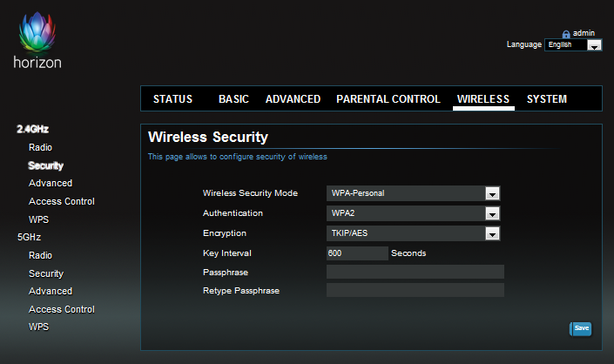The image size is (614, 364).
Task: Open the Language dropdown
Action: (573, 45)
